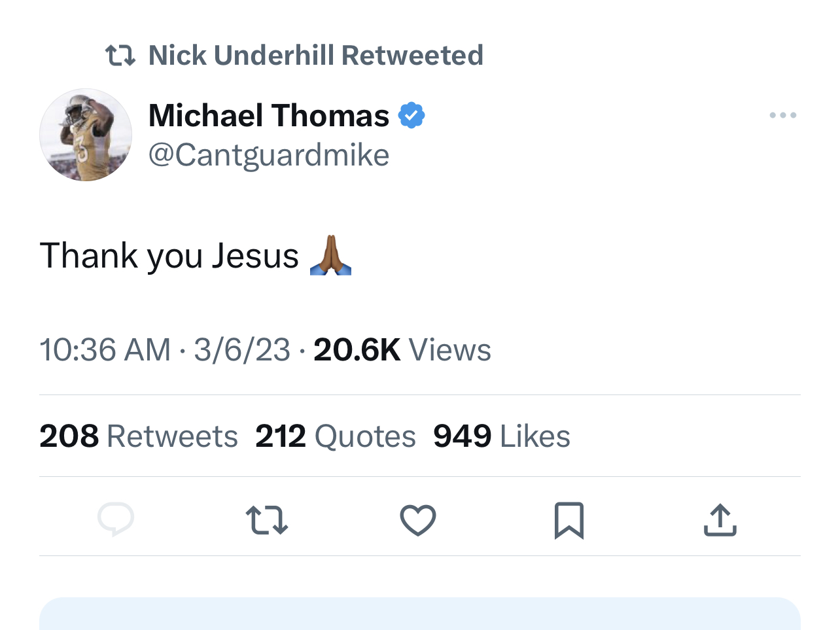
Task: Open Michael Thomas's profile picture
Action: pos(86,135)
